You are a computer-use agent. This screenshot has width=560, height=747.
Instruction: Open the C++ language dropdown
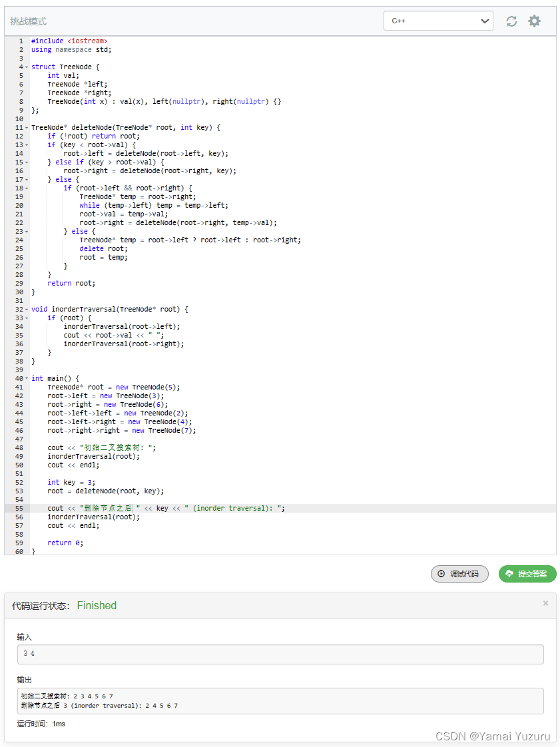click(438, 21)
